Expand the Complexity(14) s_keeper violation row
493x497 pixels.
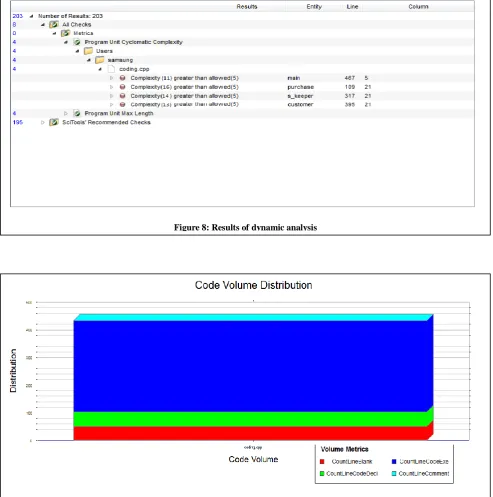[112, 96]
